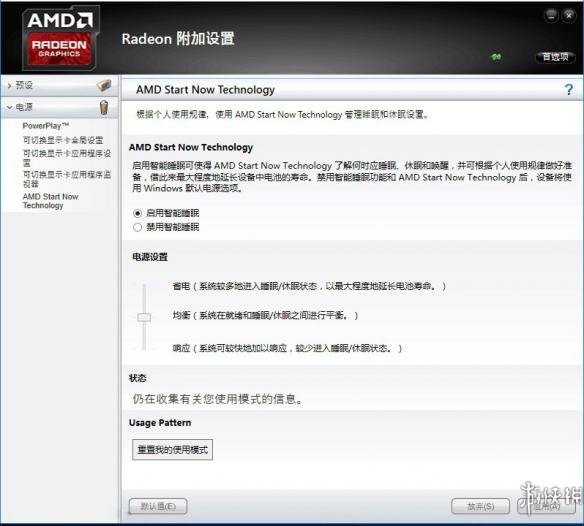Open 可切换显示卡全局设置 item
Screen dimensions: 584x526
coord(63,140)
